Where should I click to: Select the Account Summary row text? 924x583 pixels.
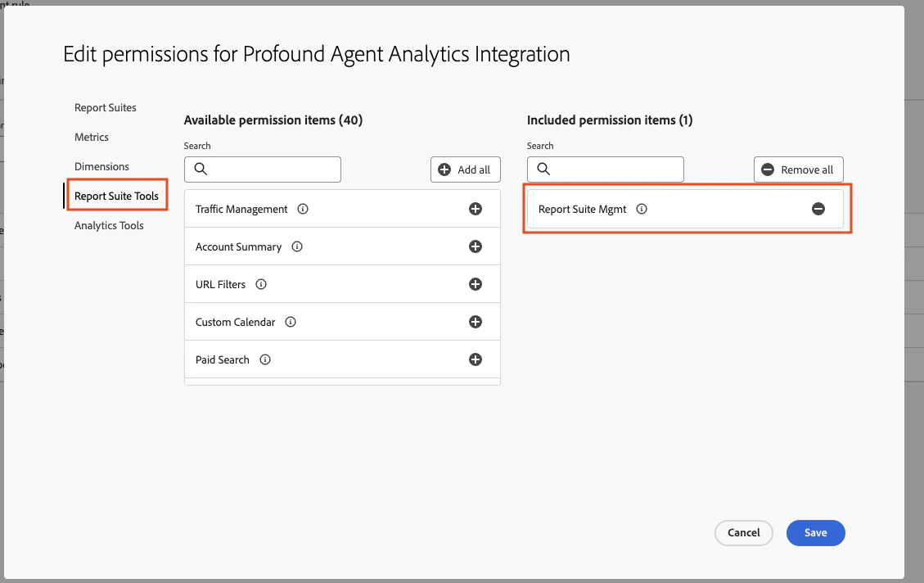pyautogui.click(x=239, y=247)
